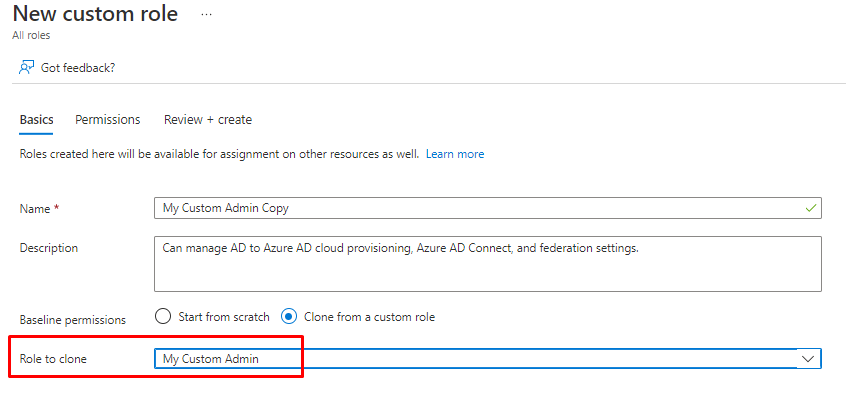This screenshot has width=846, height=410.
Task: Open the Review + create tab
Action: 208,120
